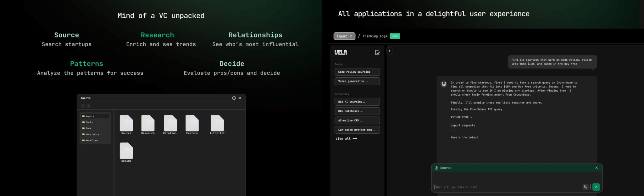This screenshot has height=196, width=644.
Task: Open the RAG Databases conversation
Action: [x=357, y=111]
